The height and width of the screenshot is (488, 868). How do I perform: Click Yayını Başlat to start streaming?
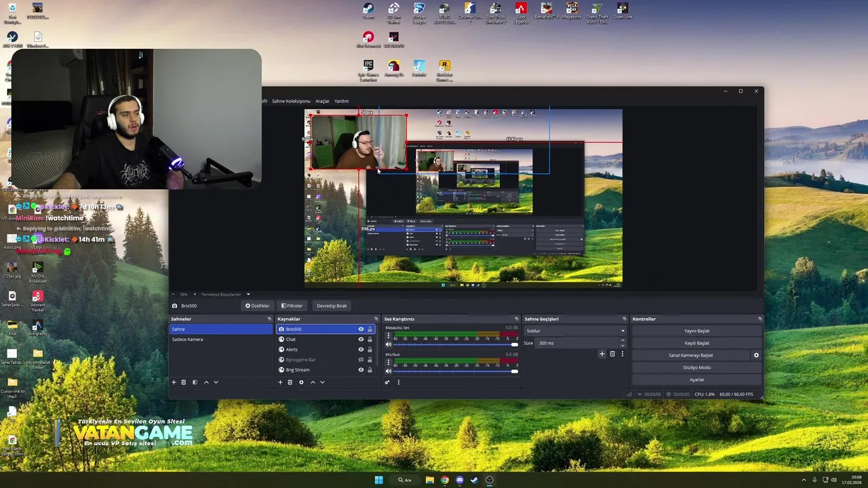pos(696,331)
